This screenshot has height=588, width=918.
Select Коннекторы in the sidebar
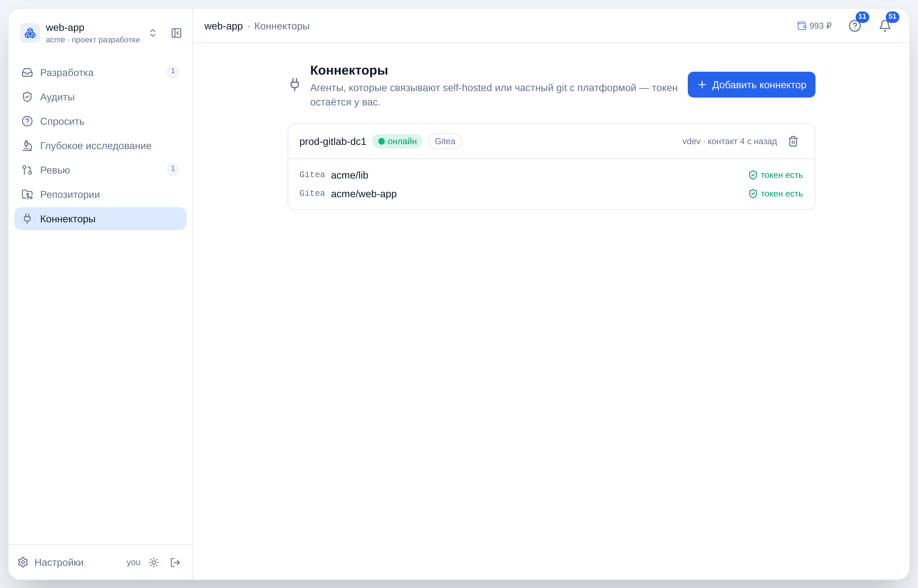[100, 219]
